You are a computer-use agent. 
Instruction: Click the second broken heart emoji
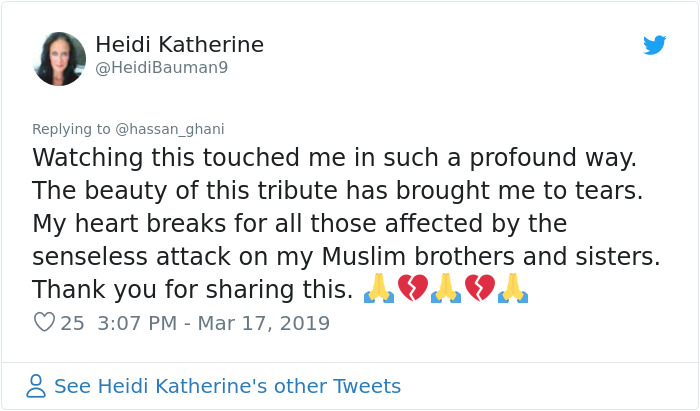pyautogui.click(x=480, y=288)
